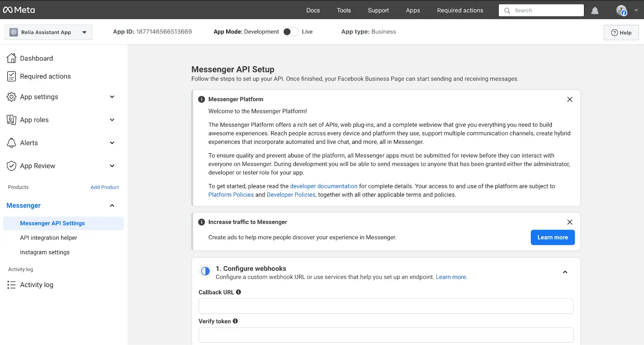Click the Learn more blue button
This screenshot has height=345, width=644.
[x=553, y=238]
